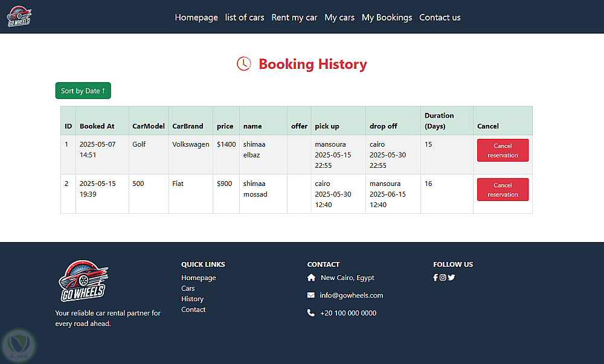Toggle Sort by Date order
Image resolution: width=604 pixels, height=364 pixels.
[83, 91]
